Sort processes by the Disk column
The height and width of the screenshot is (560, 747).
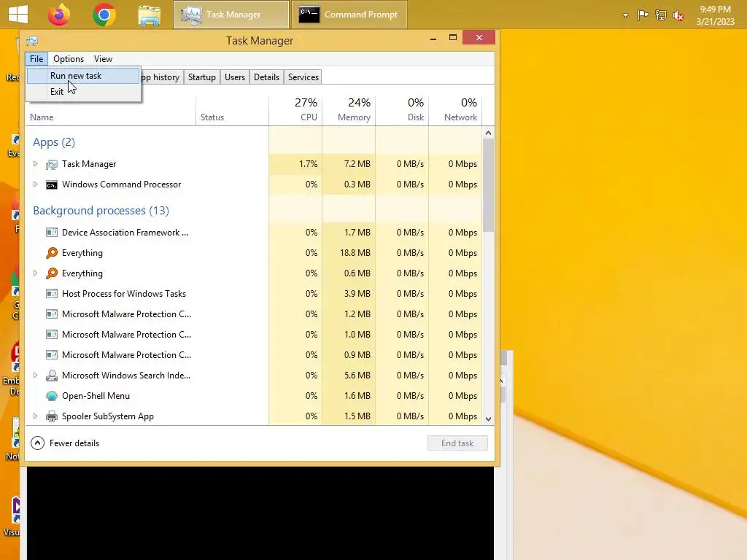[403, 111]
